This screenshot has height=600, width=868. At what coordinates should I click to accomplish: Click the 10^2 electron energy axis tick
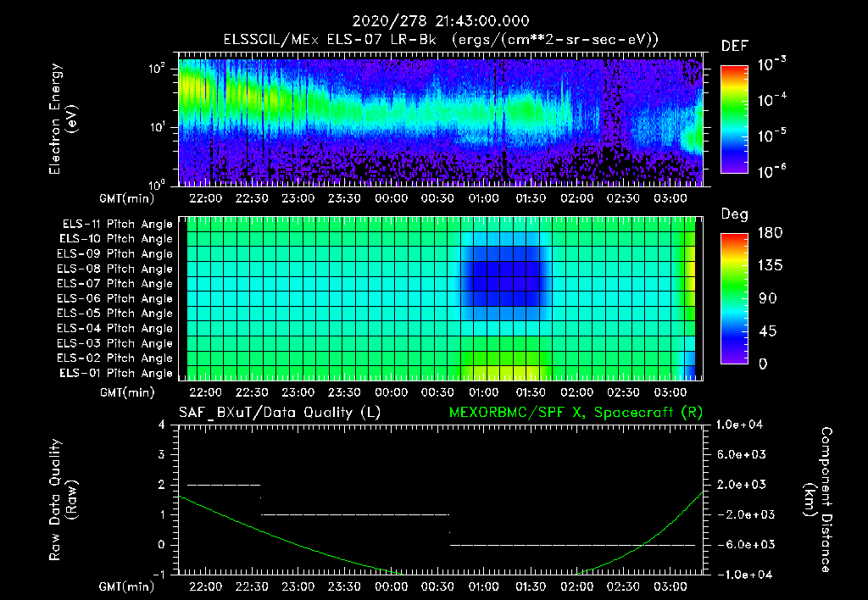click(x=157, y=69)
